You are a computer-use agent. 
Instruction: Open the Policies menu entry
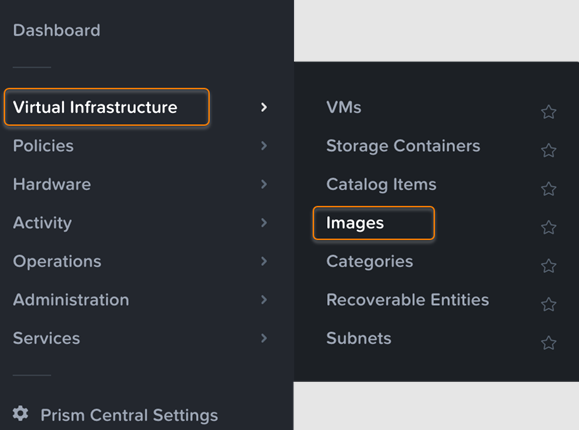point(43,146)
